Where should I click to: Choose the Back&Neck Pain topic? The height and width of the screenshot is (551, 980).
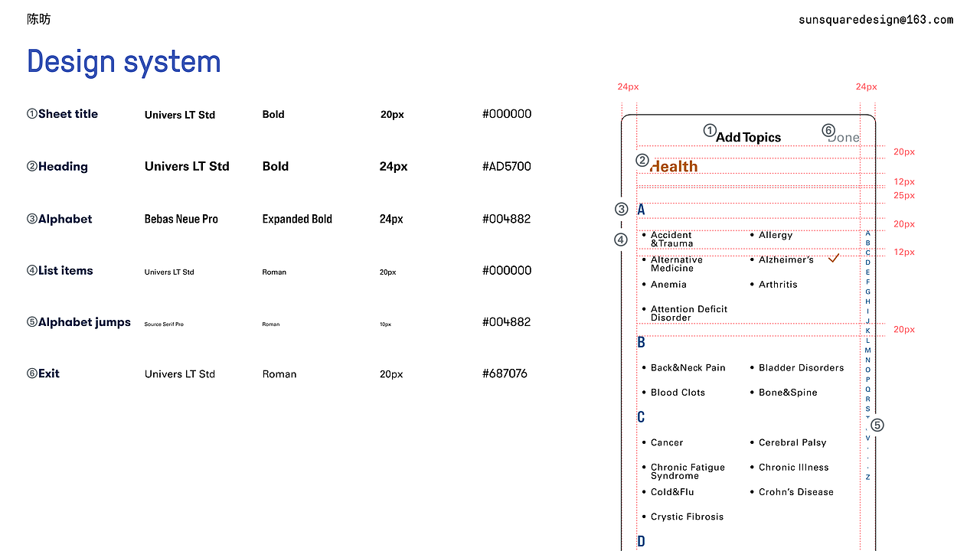(x=688, y=367)
